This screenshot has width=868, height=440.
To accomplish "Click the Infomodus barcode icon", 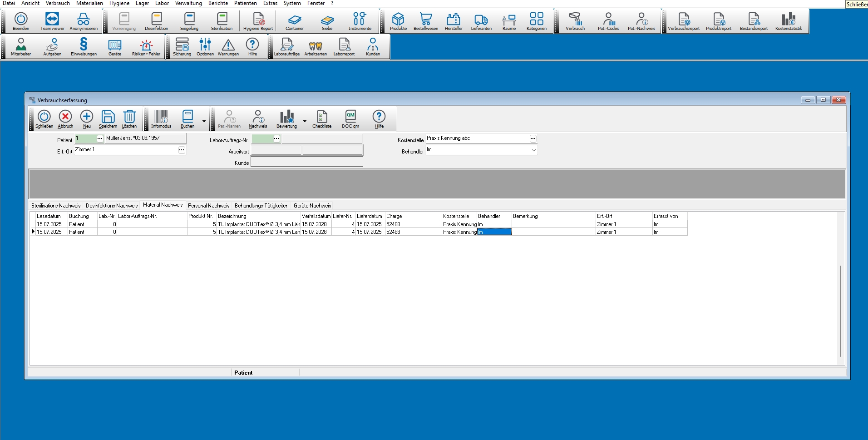I will 161,119.
